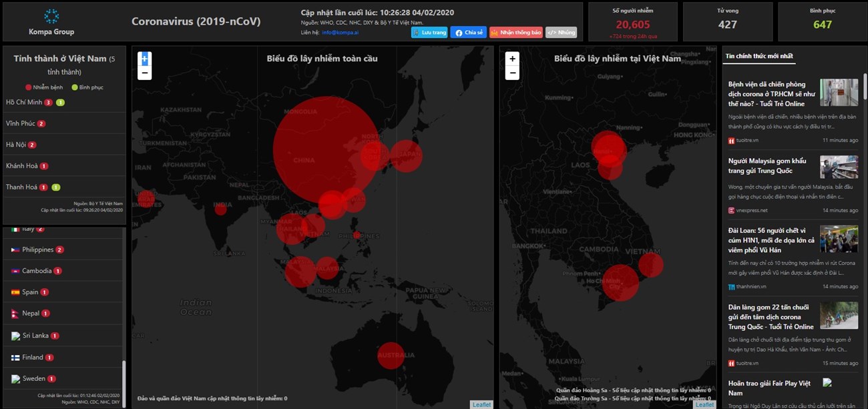Click the Spain flag icon
The image size is (868, 409).
click(x=15, y=292)
